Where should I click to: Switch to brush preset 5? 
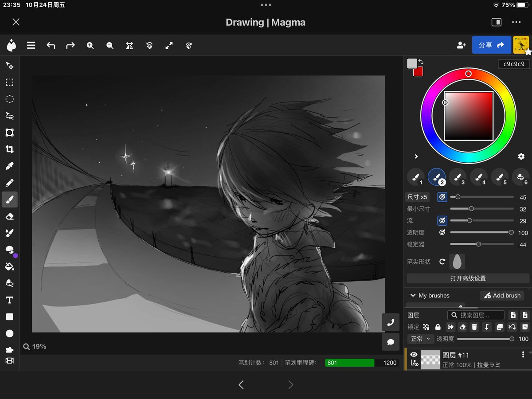coord(500,177)
